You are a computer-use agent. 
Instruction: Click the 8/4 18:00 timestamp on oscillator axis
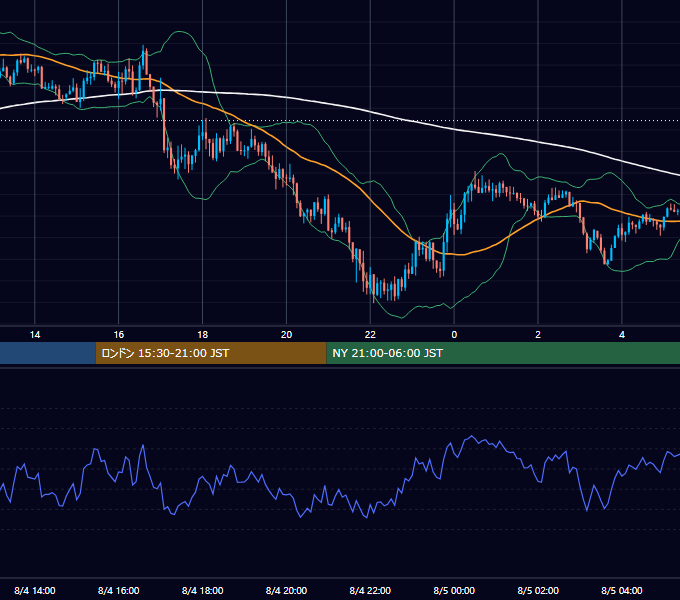pyautogui.click(x=203, y=590)
